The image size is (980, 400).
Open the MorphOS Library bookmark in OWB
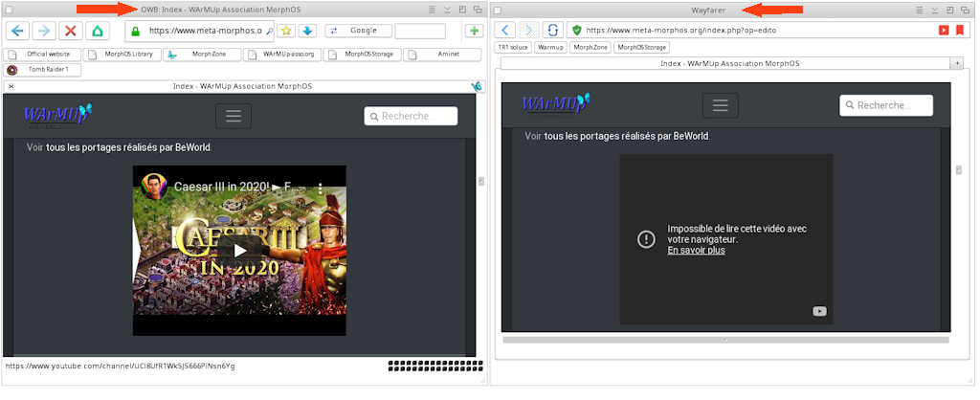click(122, 55)
